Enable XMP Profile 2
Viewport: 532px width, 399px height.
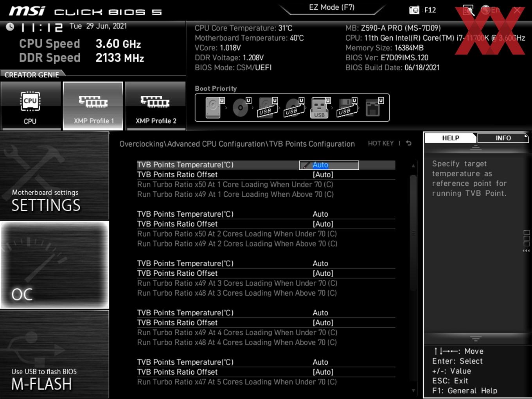tap(156, 106)
